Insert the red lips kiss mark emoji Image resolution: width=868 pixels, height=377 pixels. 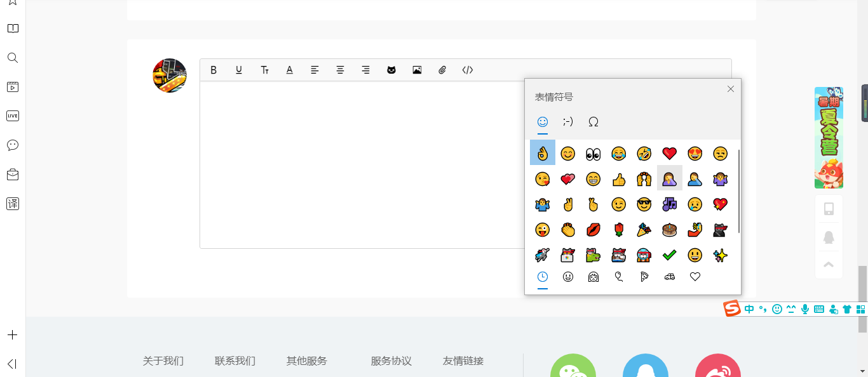pyautogui.click(x=593, y=230)
